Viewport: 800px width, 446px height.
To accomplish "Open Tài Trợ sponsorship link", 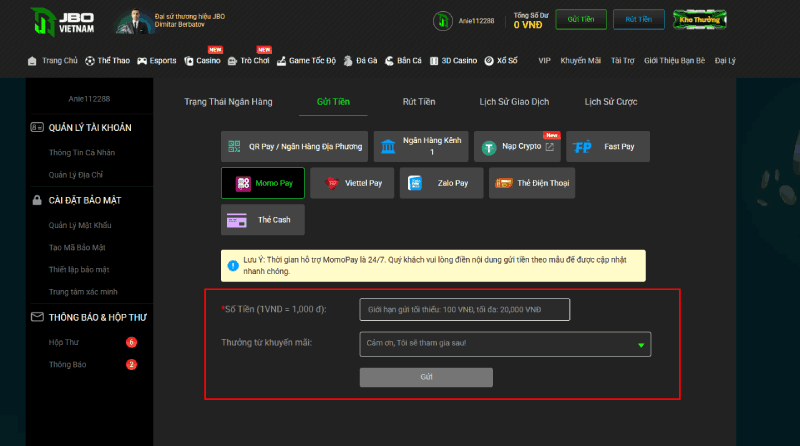I will pyautogui.click(x=622, y=61).
